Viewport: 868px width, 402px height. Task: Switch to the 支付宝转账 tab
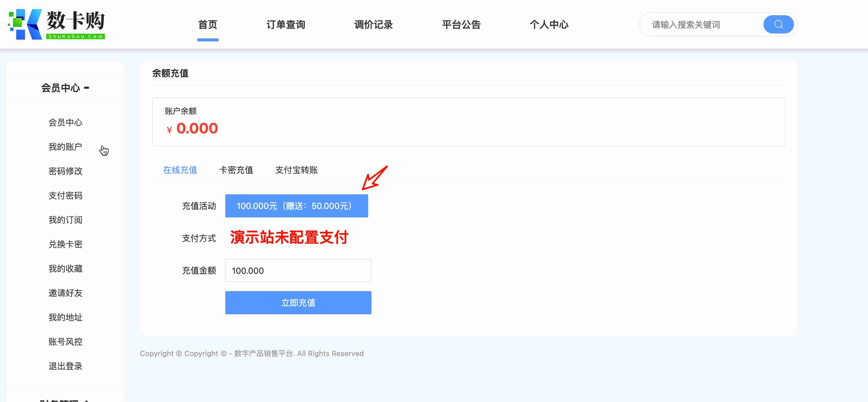(296, 170)
